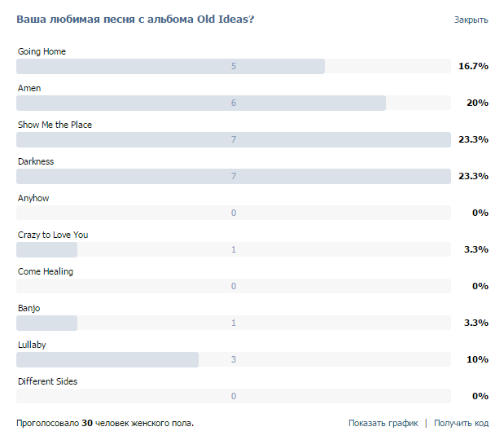Select the Going Home result bar
The width and height of the screenshot is (504, 440).
pyautogui.click(x=234, y=66)
